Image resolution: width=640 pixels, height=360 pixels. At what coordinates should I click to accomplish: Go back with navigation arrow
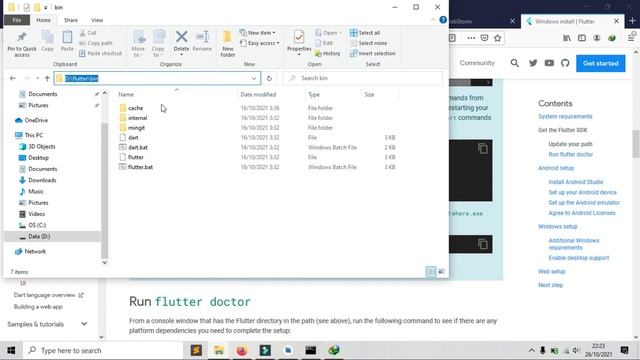click(x=13, y=78)
